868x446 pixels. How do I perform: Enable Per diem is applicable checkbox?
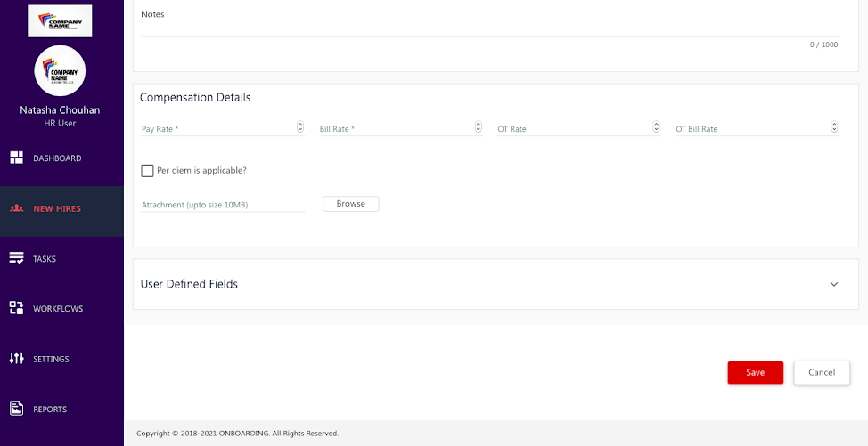pyautogui.click(x=147, y=171)
